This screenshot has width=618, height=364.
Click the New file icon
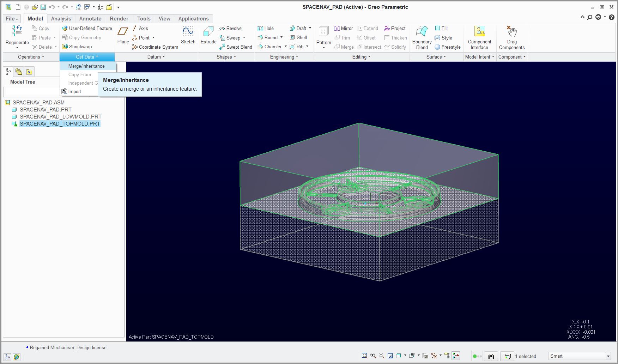[18, 7]
